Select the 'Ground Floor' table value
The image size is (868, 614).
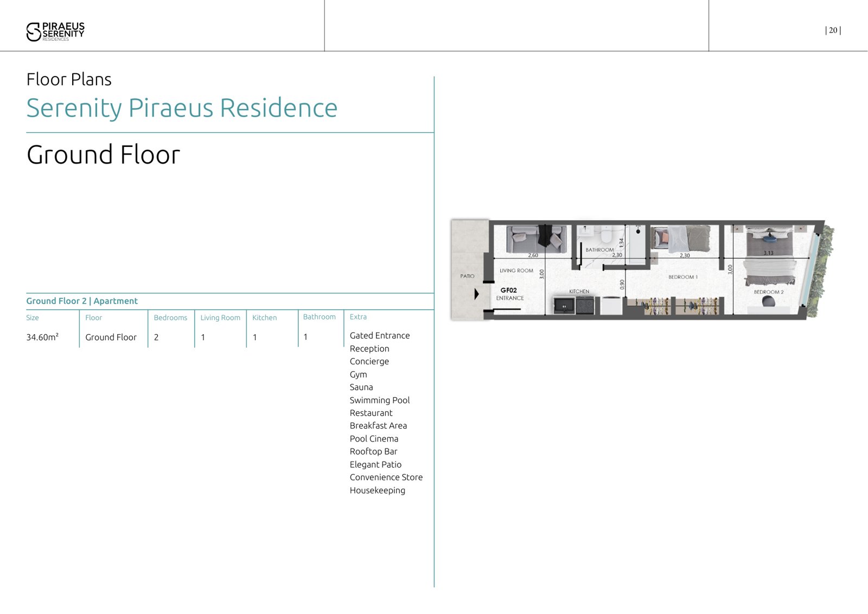point(111,337)
